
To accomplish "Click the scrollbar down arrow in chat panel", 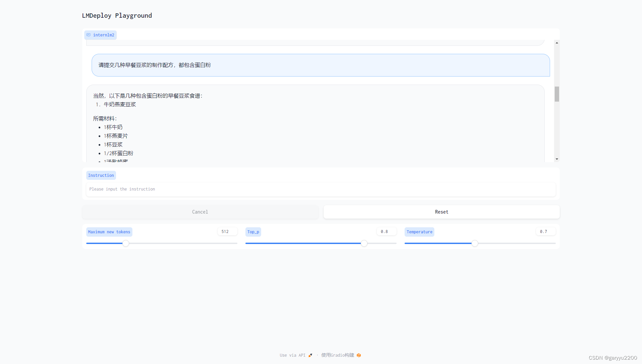I will coord(557,159).
